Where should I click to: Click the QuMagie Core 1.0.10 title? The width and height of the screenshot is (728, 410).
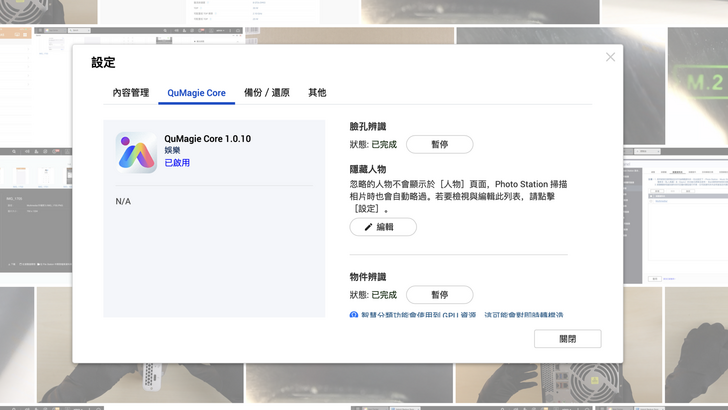click(x=207, y=139)
